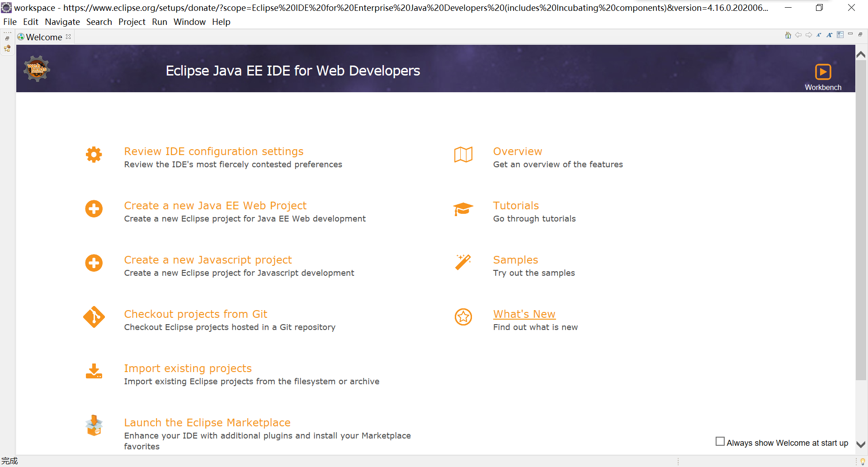The image size is (868, 467).
Task: Click the scroll down arrow of Welcome page
Action: pyautogui.click(x=861, y=444)
